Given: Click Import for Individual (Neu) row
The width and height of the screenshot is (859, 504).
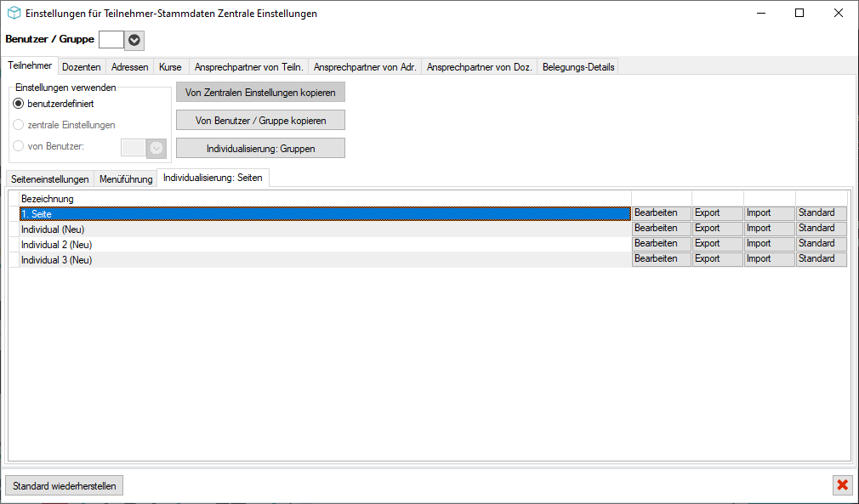Looking at the screenshot, I should pyautogui.click(x=769, y=228).
